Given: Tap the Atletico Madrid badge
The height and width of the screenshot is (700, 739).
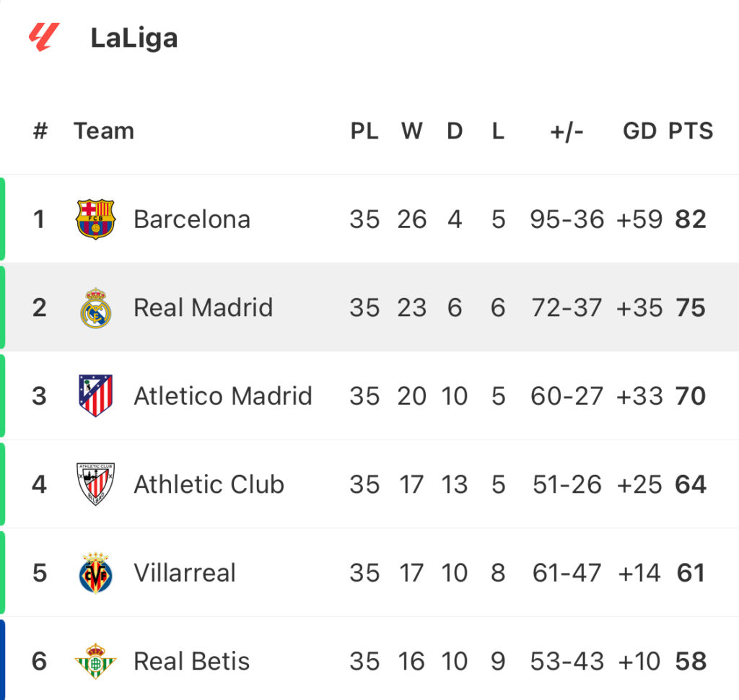Looking at the screenshot, I should click(96, 395).
